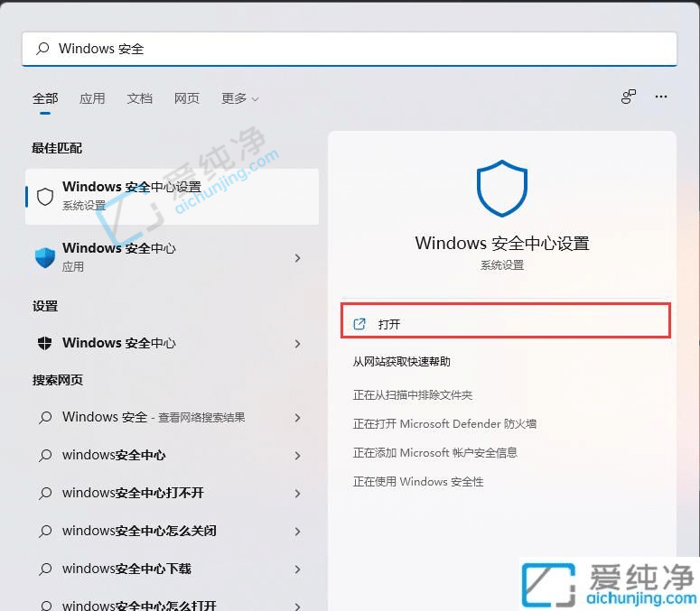Select suggestion "windows安全中心怎么关闭"
700x611 pixels.
click(173, 532)
